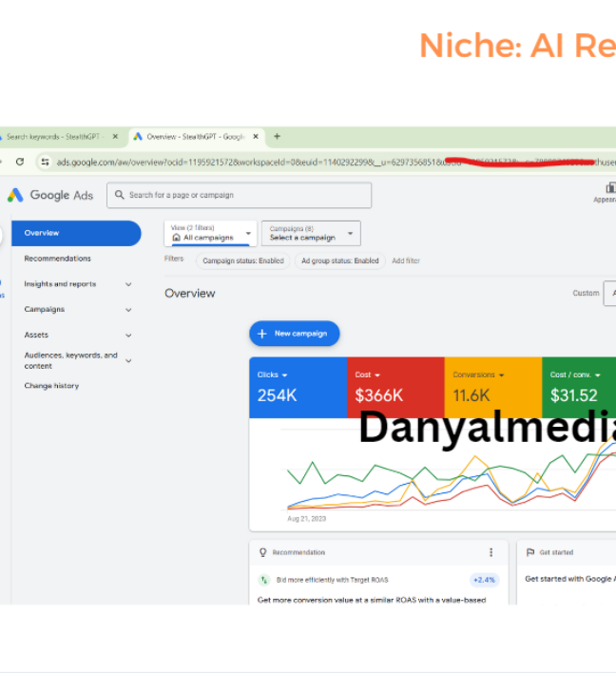Toggle the Campaign status: Enabled filter chip

pyautogui.click(x=243, y=260)
